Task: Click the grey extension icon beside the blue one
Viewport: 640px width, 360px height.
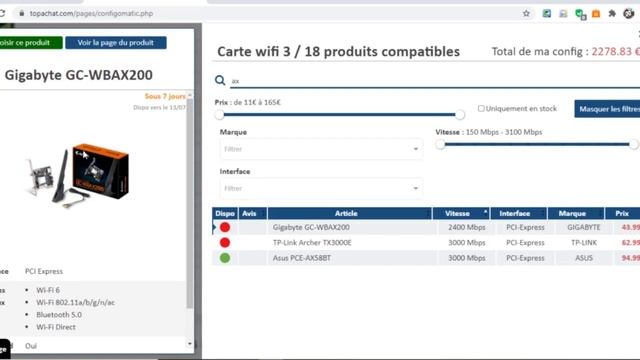Action: (563, 13)
